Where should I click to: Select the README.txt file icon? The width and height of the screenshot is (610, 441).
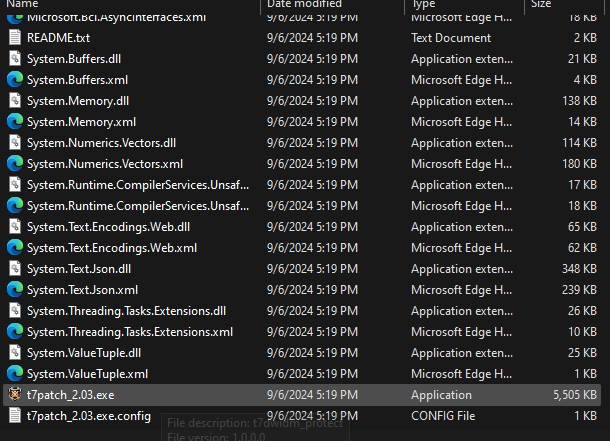[x=15, y=37]
